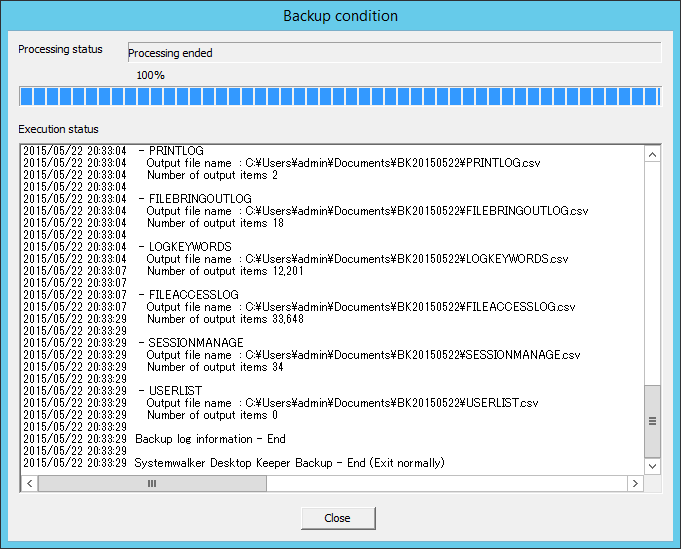Screen dimensions: 681x549
Task: Select the USERLIST.csv output file line
Action: point(342,403)
